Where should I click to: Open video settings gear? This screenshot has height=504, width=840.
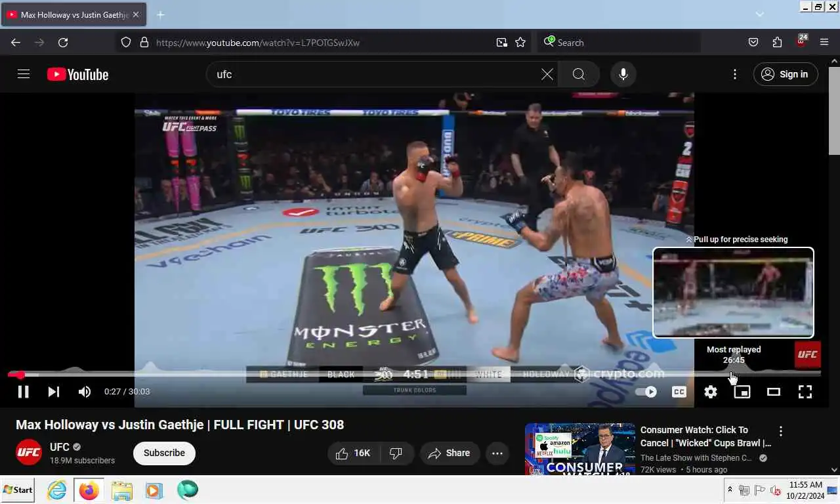tap(711, 392)
